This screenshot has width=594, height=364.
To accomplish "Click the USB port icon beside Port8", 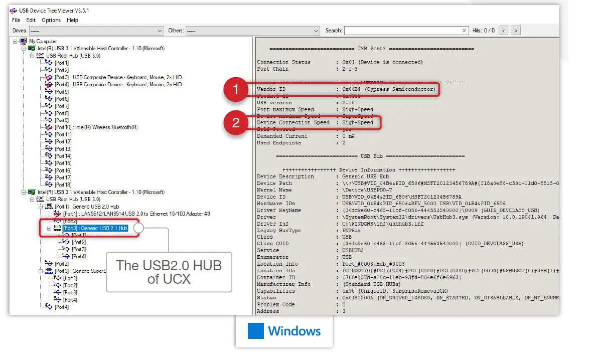I will [49, 113].
